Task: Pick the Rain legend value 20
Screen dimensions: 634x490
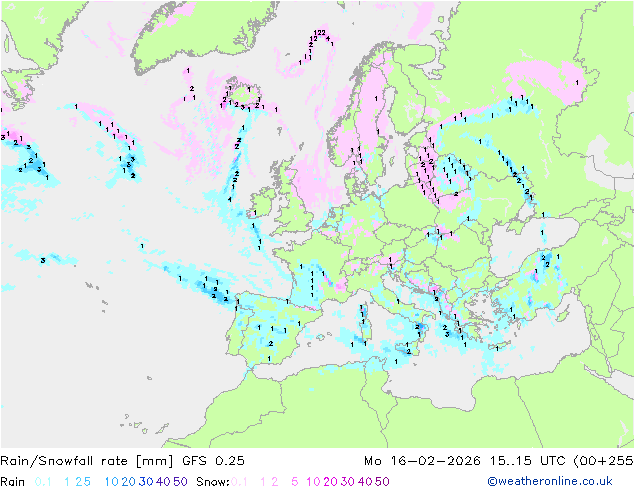Action: 129,482
